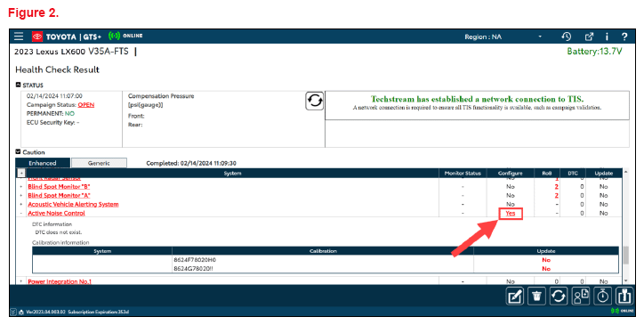Screen dimensions: 644x325
Task: Open the history clock icon
Action: tap(566, 37)
